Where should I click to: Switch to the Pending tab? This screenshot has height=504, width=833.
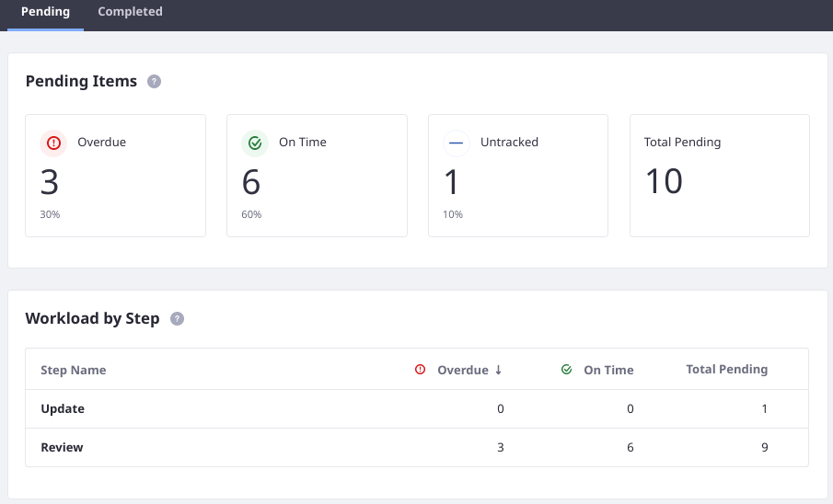click(46, 12)
